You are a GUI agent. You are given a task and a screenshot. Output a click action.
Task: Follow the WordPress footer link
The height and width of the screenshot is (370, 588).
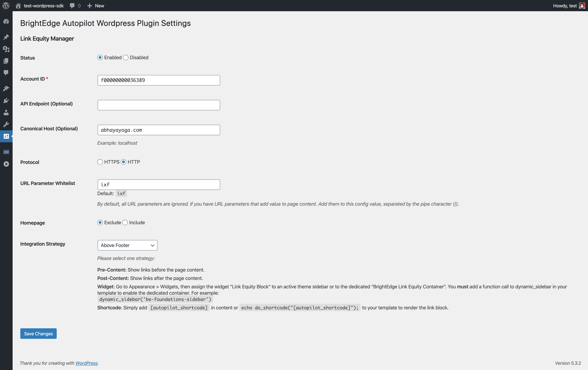[x=86, y=363]
